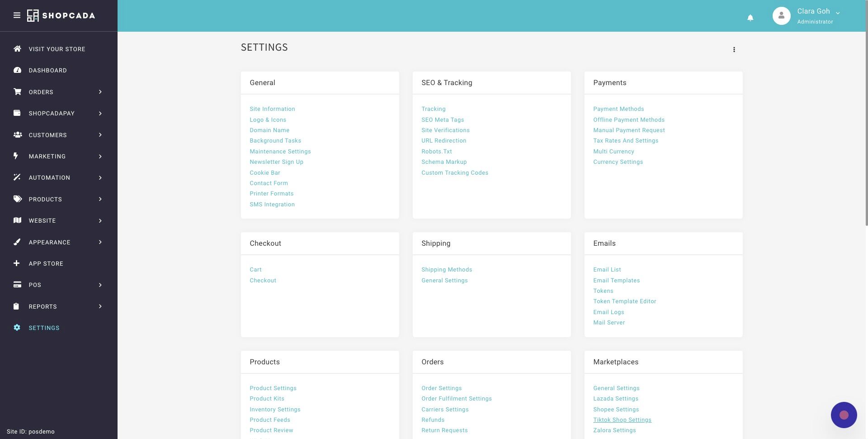The height and width of the screenshot is (439, 868).
Task: Open the Clara Goh account dropdown
Action: pos(818,16)
